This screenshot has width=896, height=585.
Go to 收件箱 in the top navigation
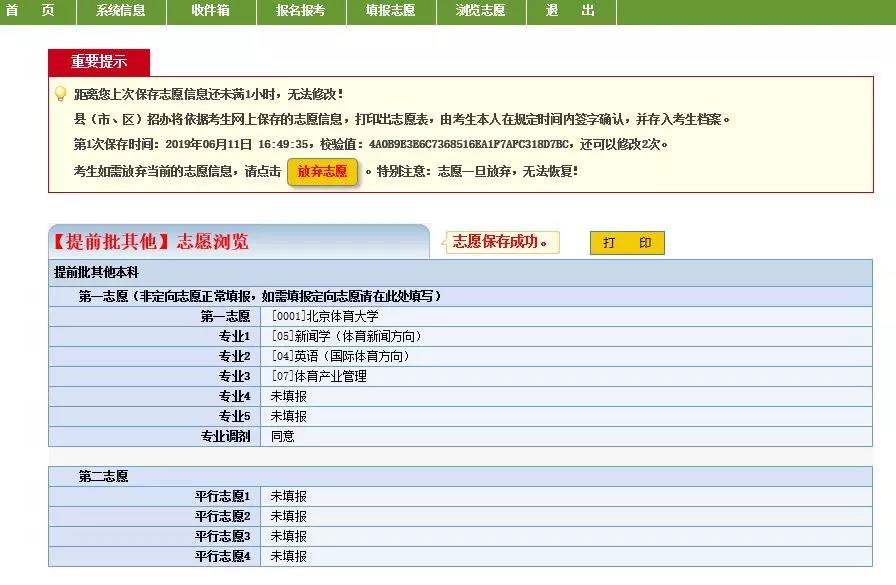point(211,11)
